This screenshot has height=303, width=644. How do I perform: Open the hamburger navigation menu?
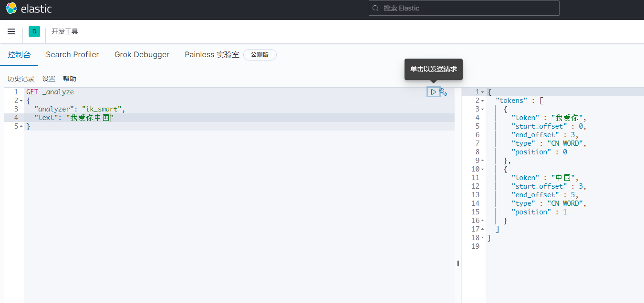coord(11,31)
